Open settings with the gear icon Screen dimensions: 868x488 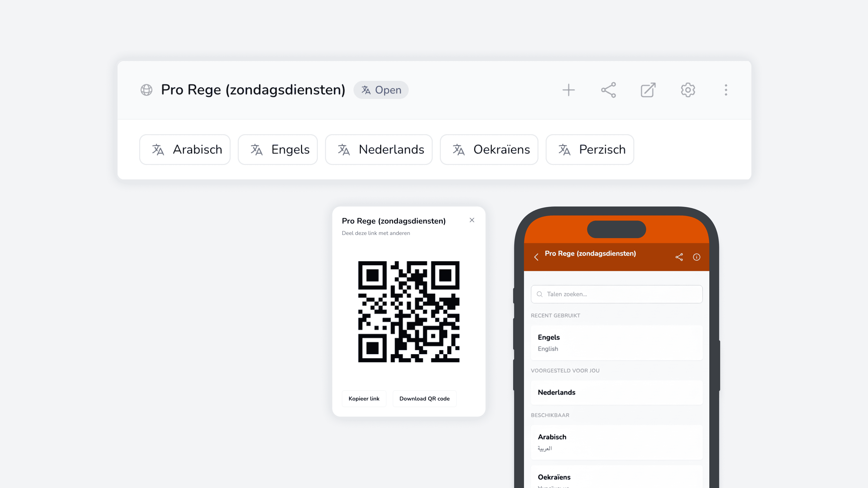[688, 90]
